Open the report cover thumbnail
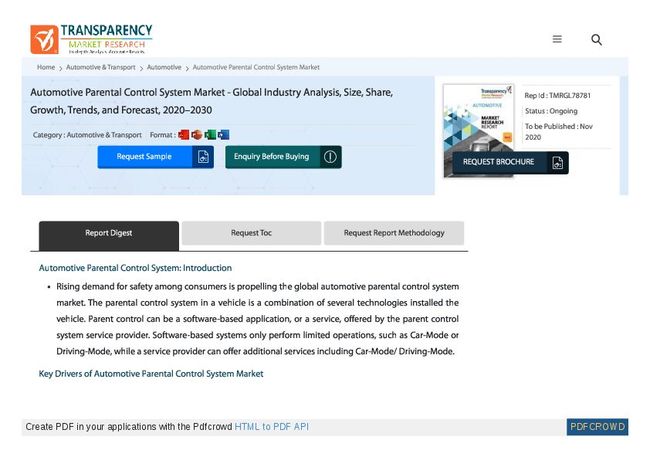The width and height of the screenshot is (650, 460). pyautogui.click(x=478, y=130)
